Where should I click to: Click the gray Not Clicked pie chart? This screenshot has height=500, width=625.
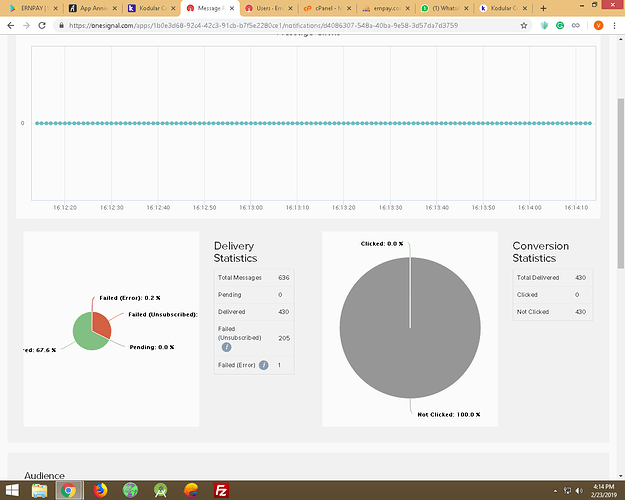(x=410, y=328)
